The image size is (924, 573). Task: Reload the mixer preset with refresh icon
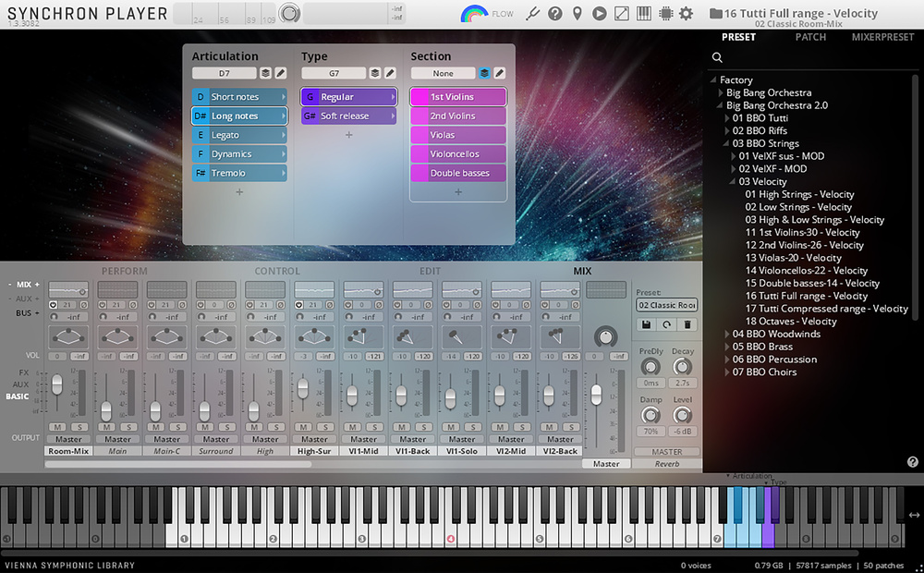(666, 324)
